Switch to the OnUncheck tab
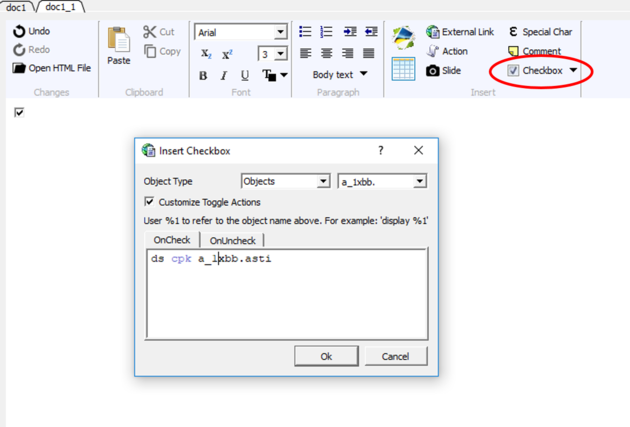630x427 pixels. (x=232, y=240)
